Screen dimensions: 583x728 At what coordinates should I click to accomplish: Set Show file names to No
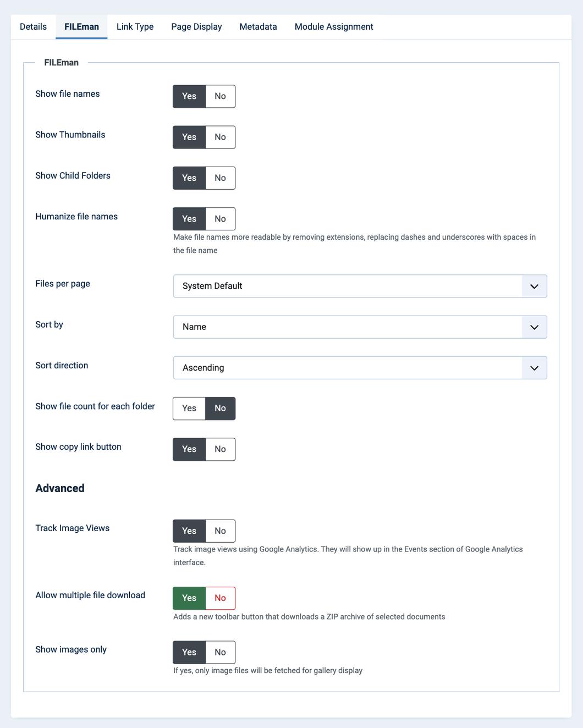click(221, 96)
